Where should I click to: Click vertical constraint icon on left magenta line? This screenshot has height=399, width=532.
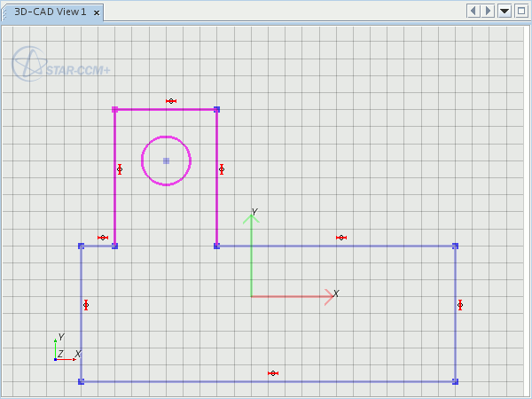pos(120,169)
